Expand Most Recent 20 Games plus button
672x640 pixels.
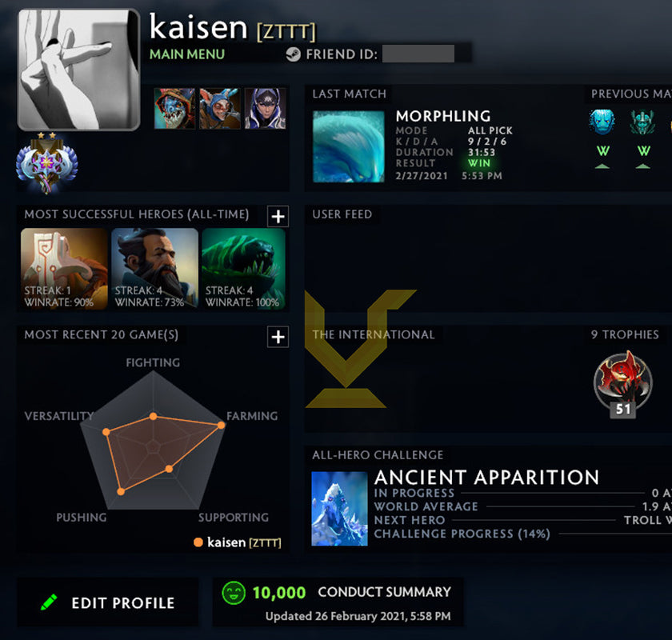tap(278, 337)
